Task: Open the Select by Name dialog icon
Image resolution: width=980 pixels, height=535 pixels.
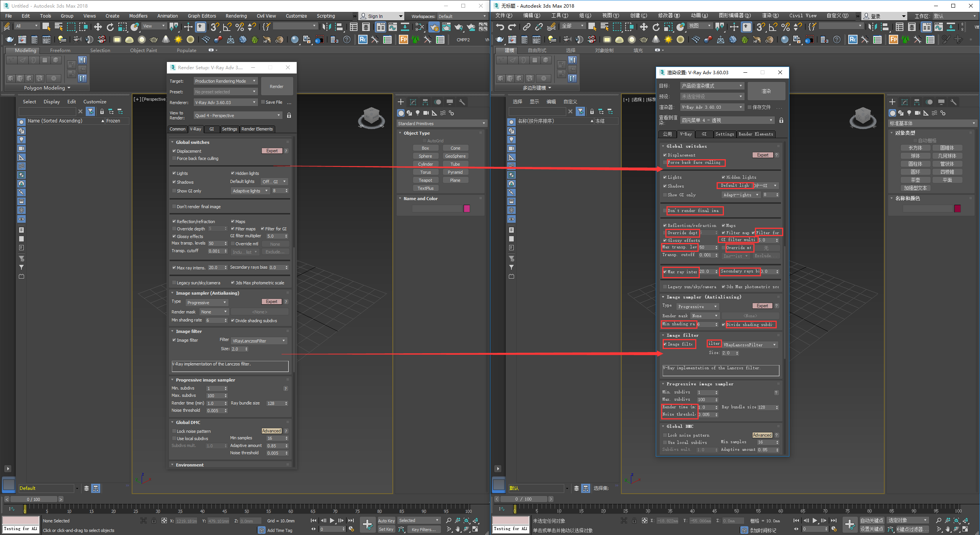Action: pyautogui.click(x=58, y=27)
